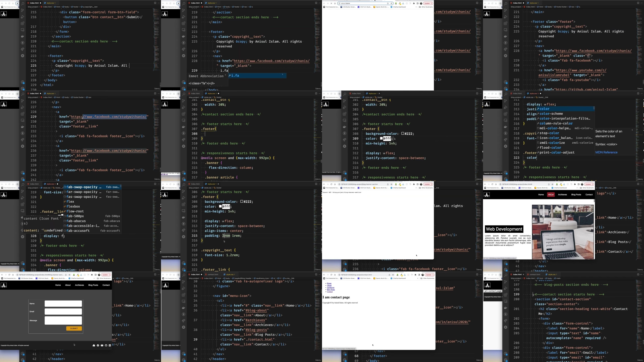The height and width of the screenshot is (362, 644).
Task: Choose flexbox in the suggestion dropdown
Action: tap(73, 206)
